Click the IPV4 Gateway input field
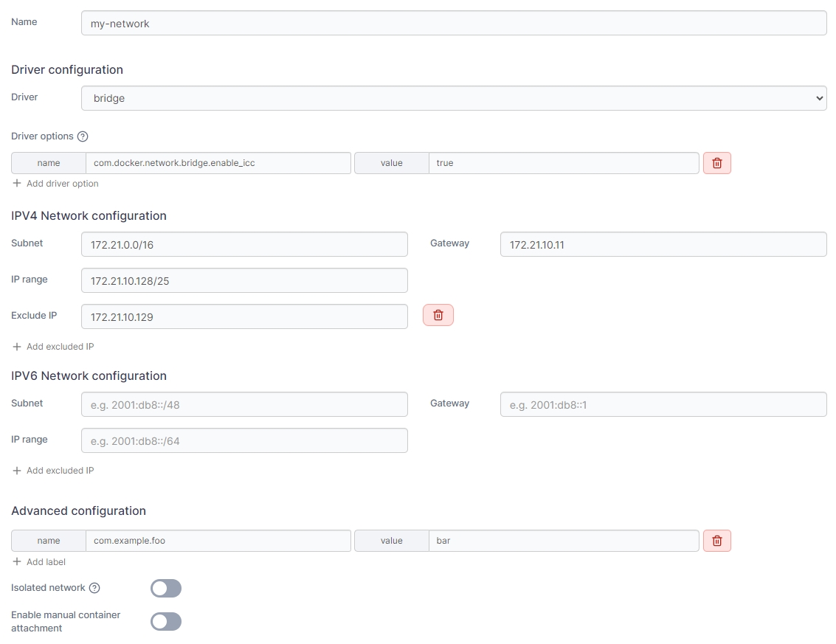Screen dimensions: 836x644 coord(663,244)
